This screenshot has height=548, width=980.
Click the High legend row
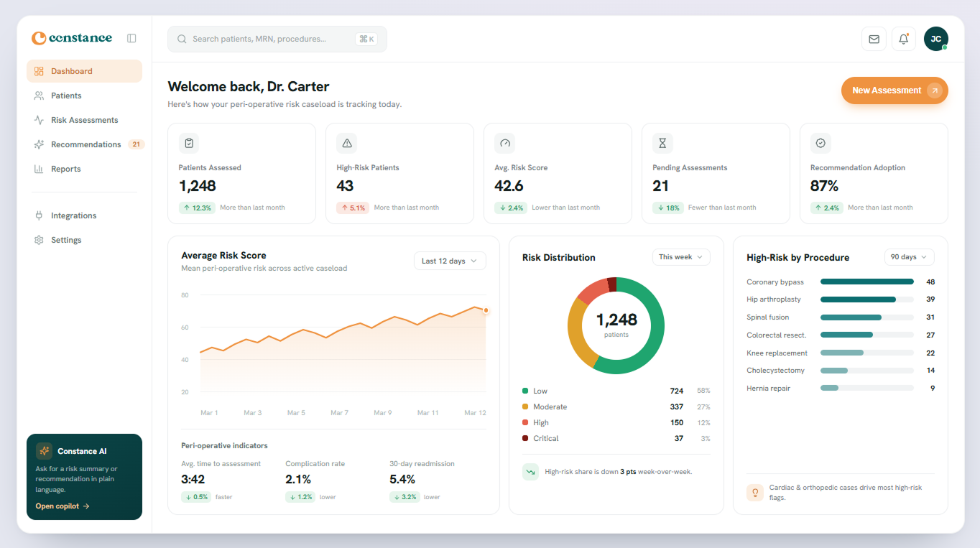(616, 422)
